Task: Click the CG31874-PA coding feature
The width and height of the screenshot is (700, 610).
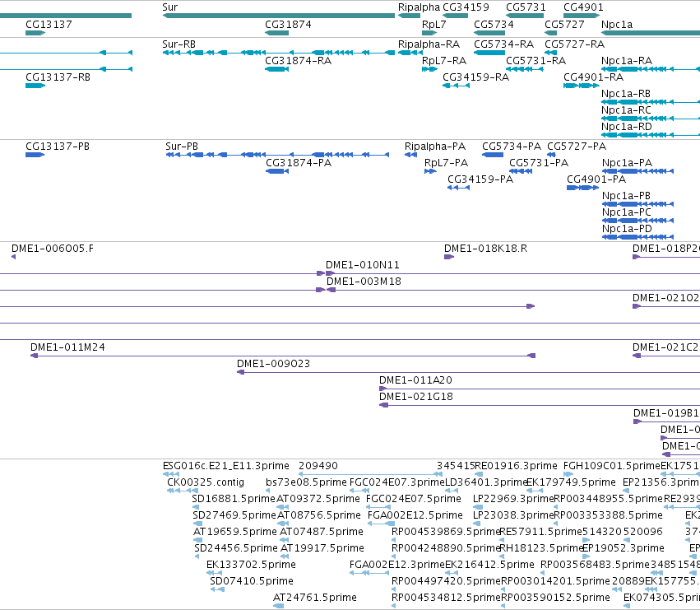Action: (x=277, y=171)
